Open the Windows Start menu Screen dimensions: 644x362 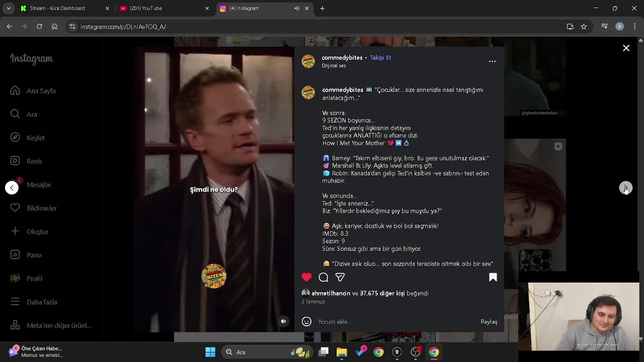click(x=210, y=352)
